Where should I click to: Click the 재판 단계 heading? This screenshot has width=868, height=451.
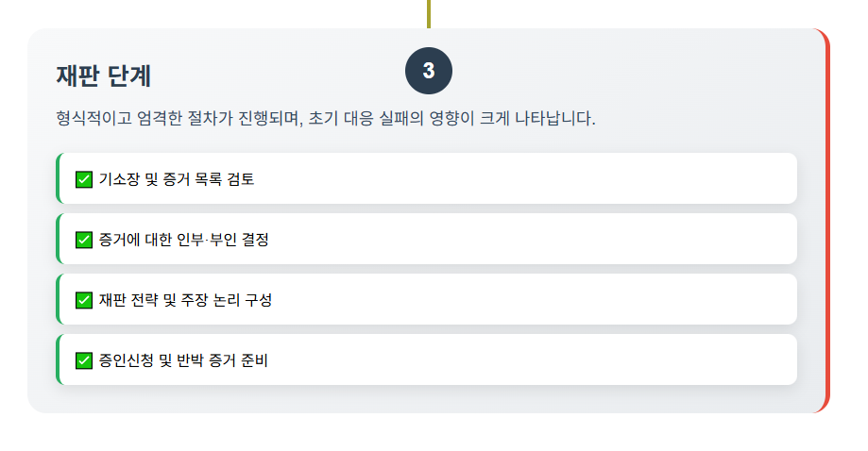[x=104, y=75]
